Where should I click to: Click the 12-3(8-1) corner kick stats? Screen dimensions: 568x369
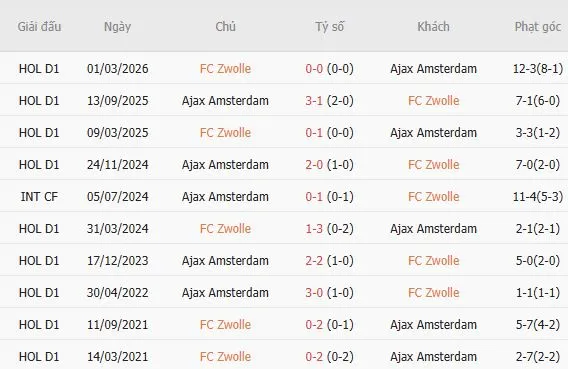(538, 68)
